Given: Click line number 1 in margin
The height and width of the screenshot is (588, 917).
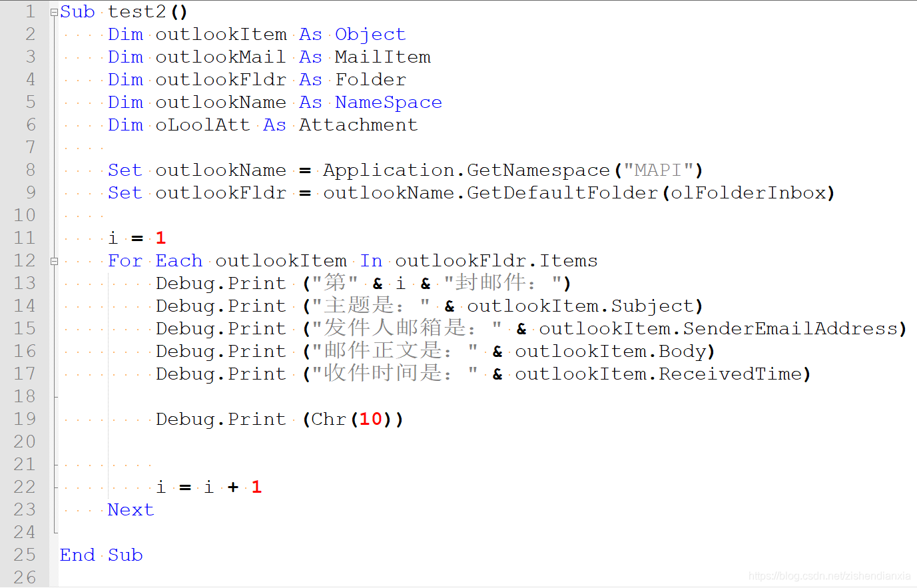Looking at the screenshot, I should click(x=30, y=12).
